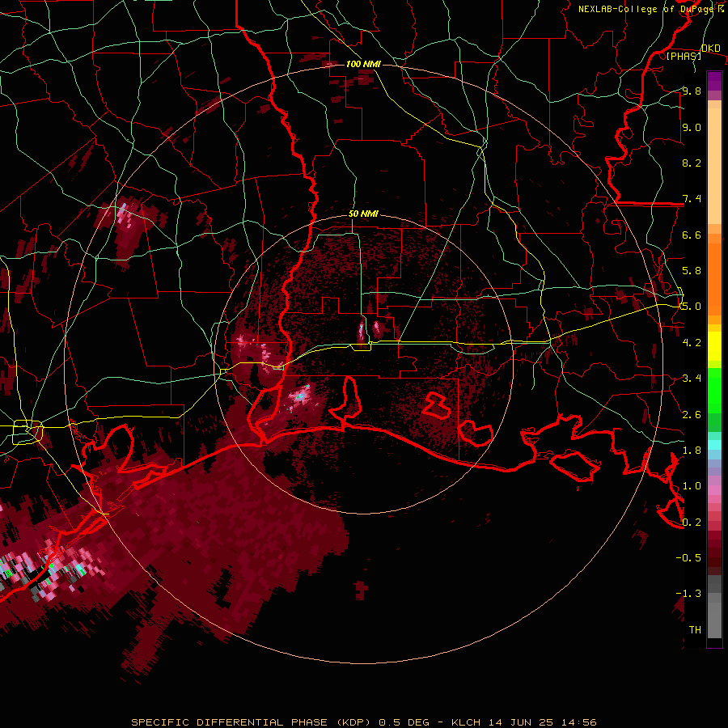728x728 pixels.
Task: Click the -1.3 scale value
Action: tap(688, 594)
